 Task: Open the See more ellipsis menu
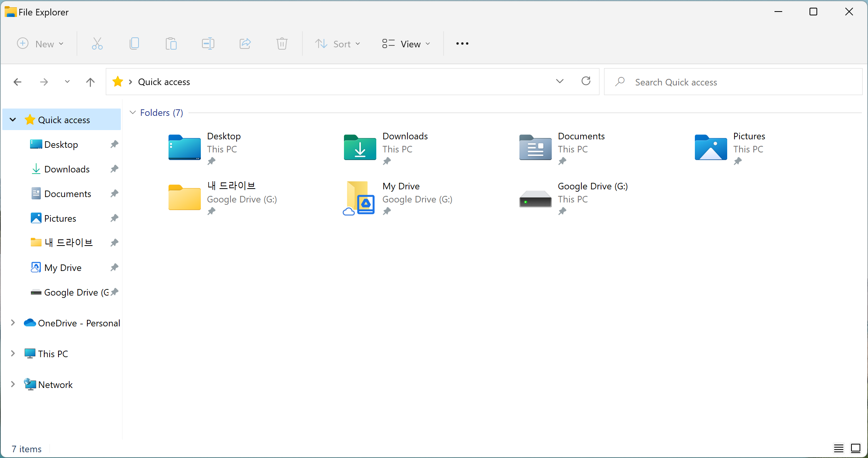(x=462, y=43)
